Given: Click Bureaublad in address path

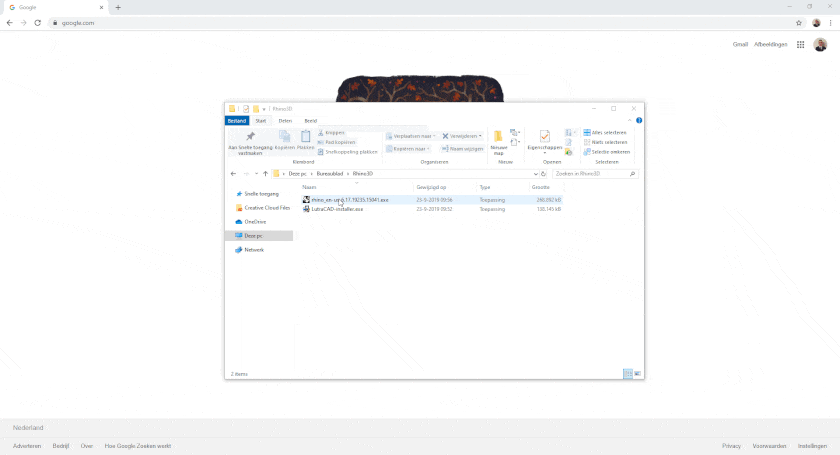Looking at the screenshot, I should [x=329, y=174].
